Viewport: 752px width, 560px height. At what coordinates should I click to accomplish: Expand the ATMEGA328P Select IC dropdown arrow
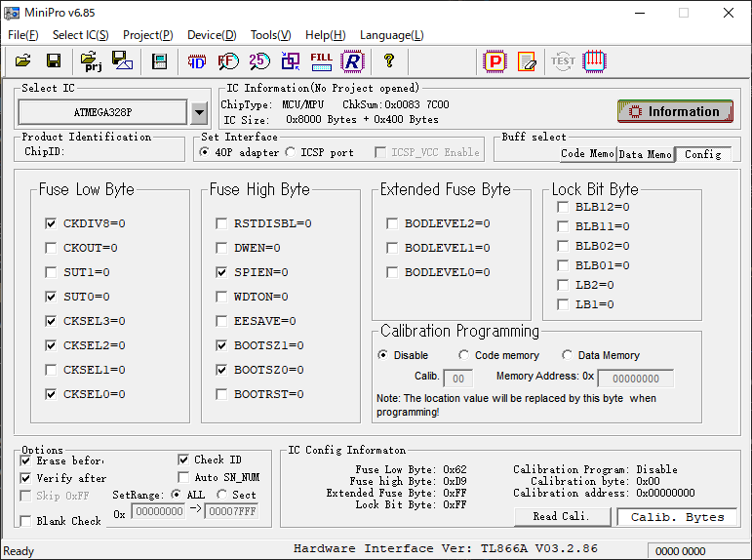tap(199, 113)
